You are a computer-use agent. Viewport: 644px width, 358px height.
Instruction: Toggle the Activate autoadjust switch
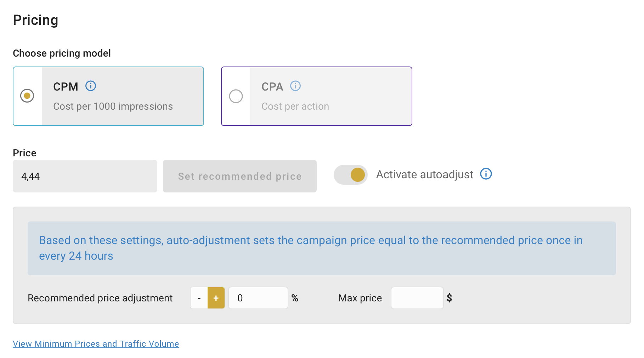point(351,175)
